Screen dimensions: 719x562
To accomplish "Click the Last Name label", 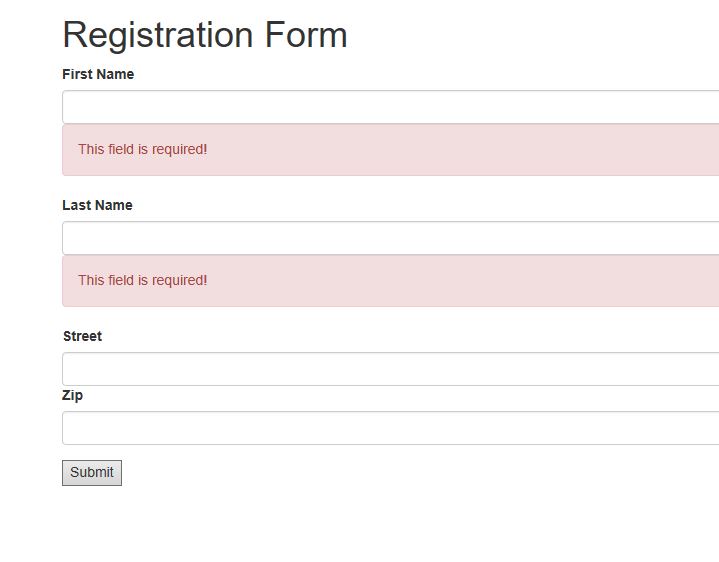I will [x=97, y=205].
